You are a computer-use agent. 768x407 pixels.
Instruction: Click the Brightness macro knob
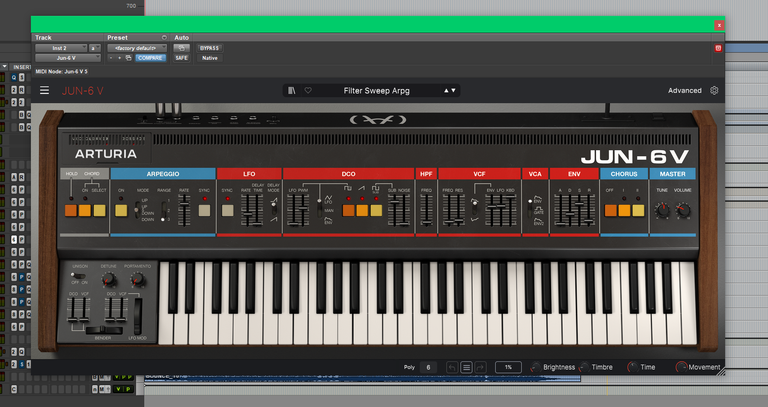[536, 367]
